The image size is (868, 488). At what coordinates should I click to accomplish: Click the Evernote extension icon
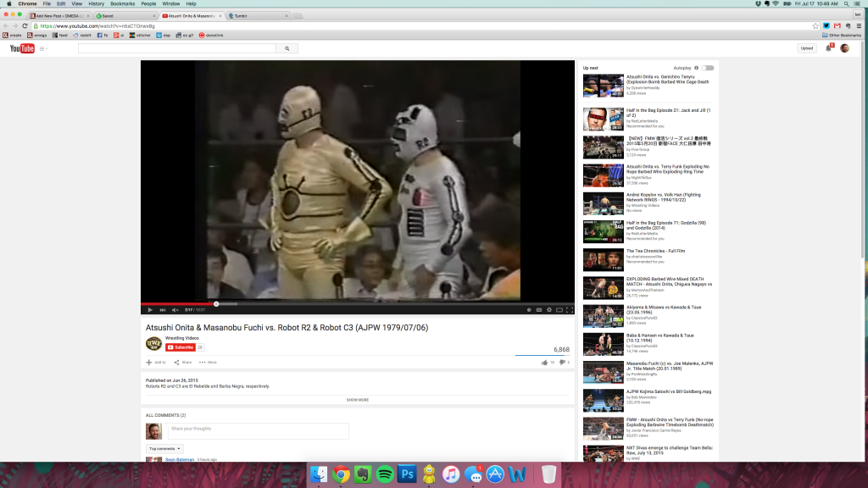(x=848, y=26)
